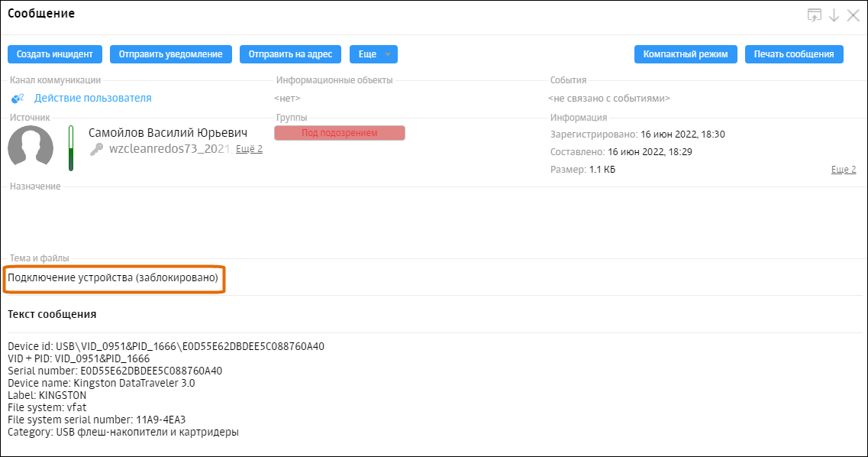Click the wzcleanredos73_2021 account name
The height and width of the screenshot is (457, 868).
(169, 149)
